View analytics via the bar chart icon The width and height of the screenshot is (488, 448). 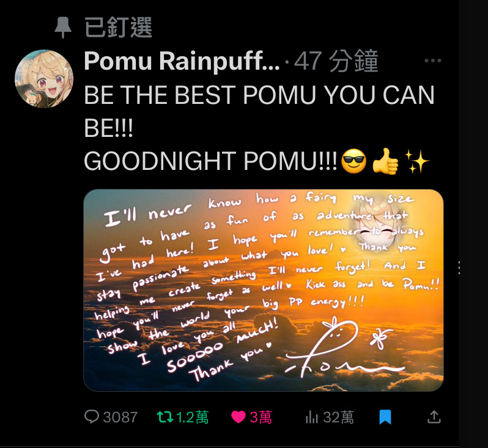click(x=312, y=417)
